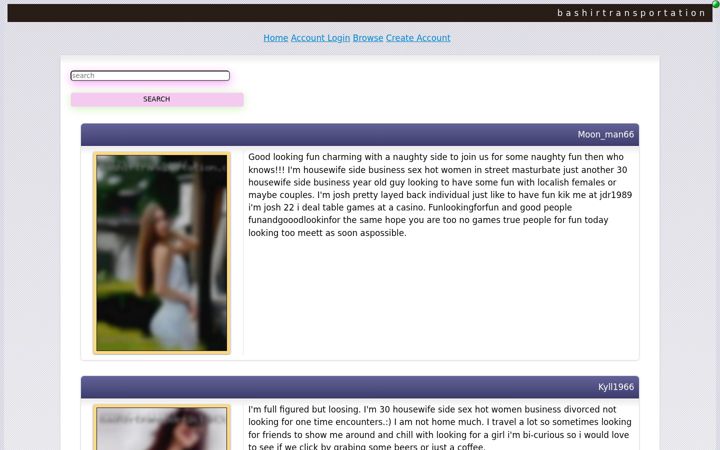The width and height of the screenshot is (720, 450).
Task: Open Moon_man66 profile photo thumbnail
Action: pyautogui.click(x=162, y=253)
